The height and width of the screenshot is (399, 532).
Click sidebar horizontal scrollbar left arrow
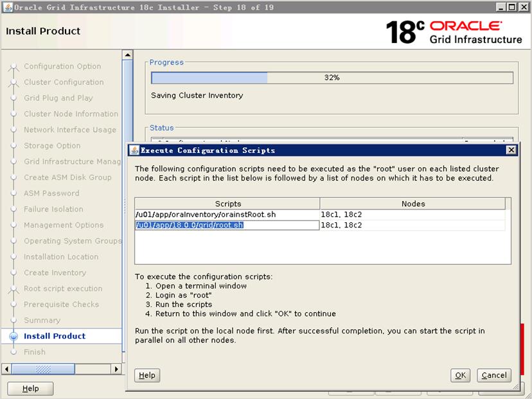pos(6,368)
